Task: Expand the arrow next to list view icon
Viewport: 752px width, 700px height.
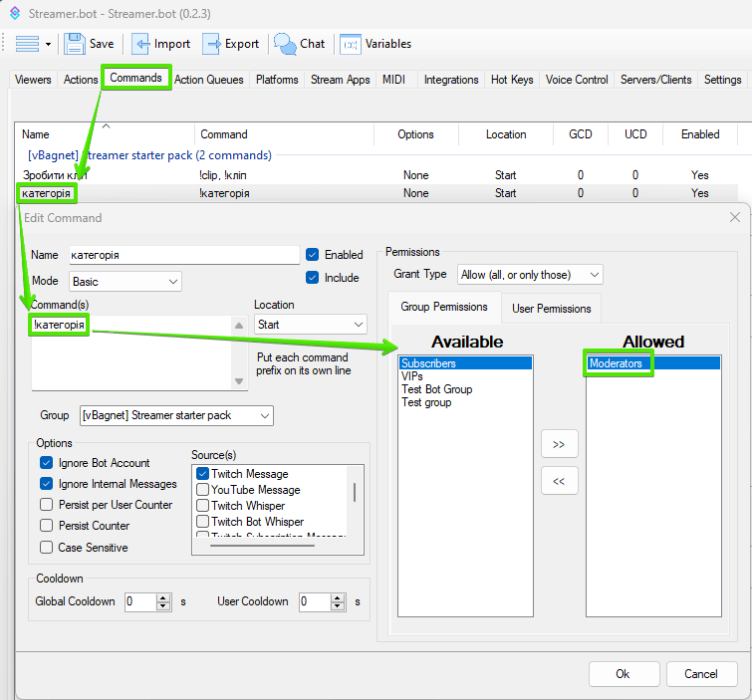Action: (48, 44)
